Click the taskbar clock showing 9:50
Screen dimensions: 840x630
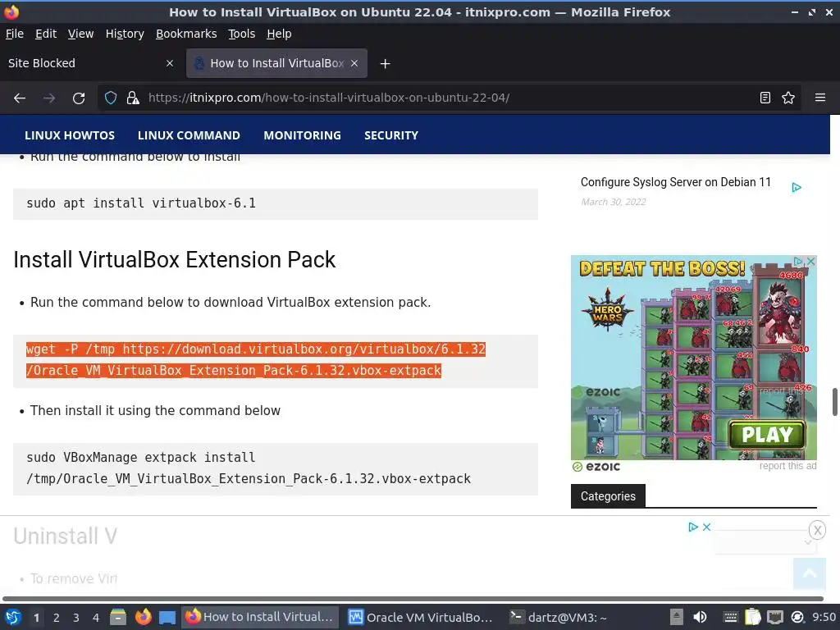click(x=824, y=618)
